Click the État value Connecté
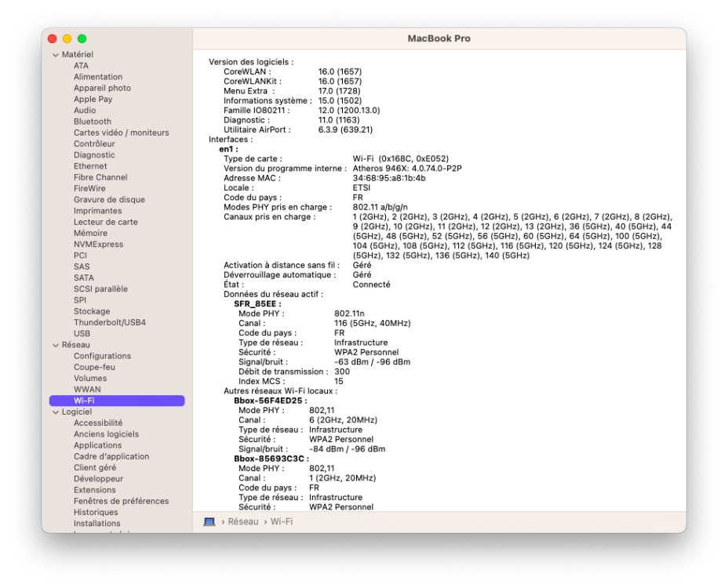This screenshot has height=588, width=728. (x=371, y=285)
